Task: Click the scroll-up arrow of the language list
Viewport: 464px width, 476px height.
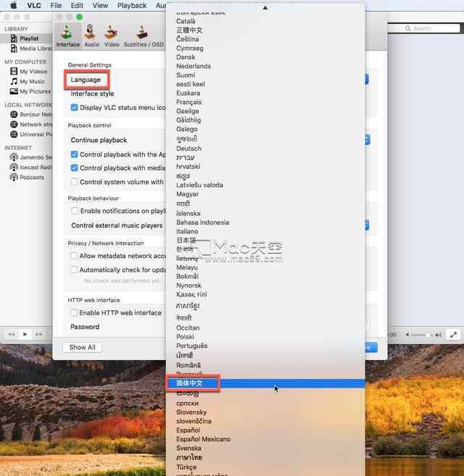Action: coord(265,7)
